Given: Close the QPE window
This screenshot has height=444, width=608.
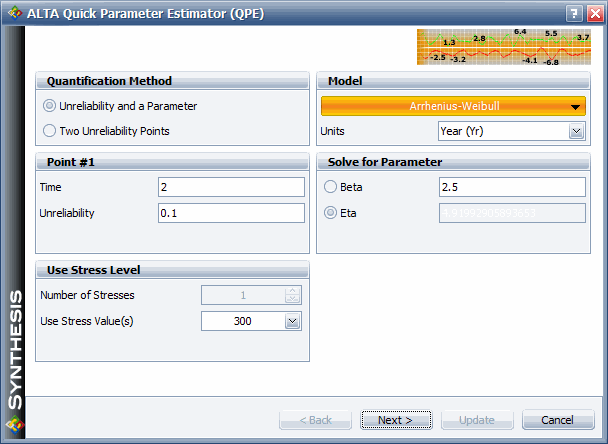Looking at the screenshot, I should click(595, 14).
